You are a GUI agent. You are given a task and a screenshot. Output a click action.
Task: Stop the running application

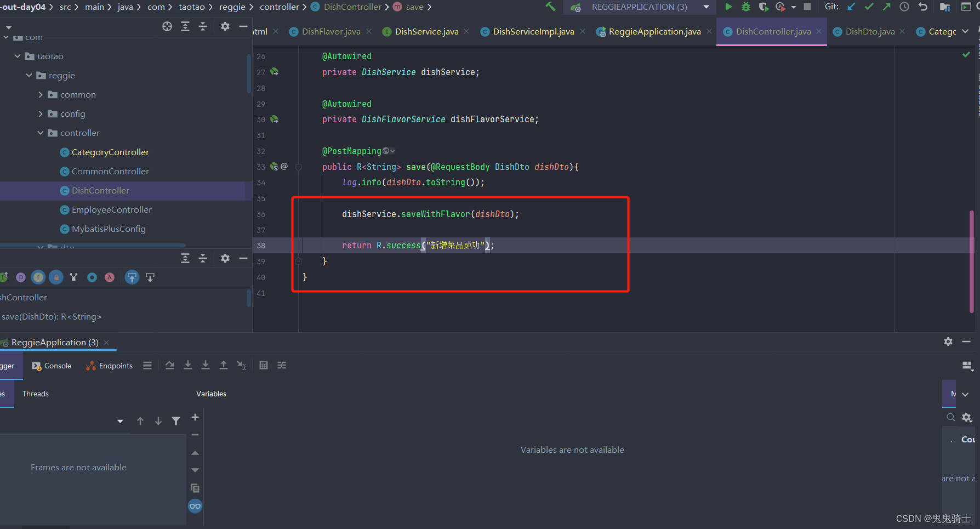point(807,7)
